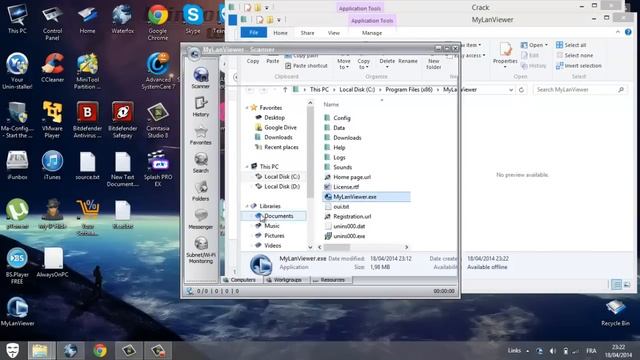The height and width of the screenshot is (360, 640).
Task: Select BS.Player FREE desktop icon
Action: coord(17,266)
